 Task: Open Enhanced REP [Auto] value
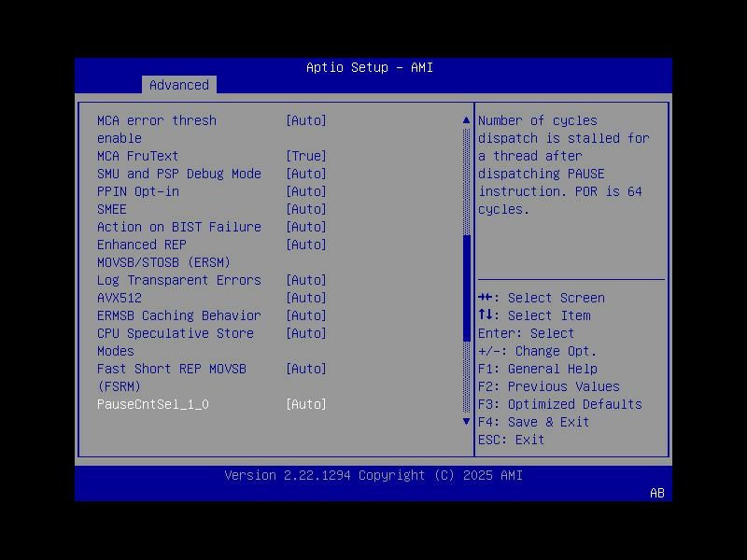[x=306, y=245]
